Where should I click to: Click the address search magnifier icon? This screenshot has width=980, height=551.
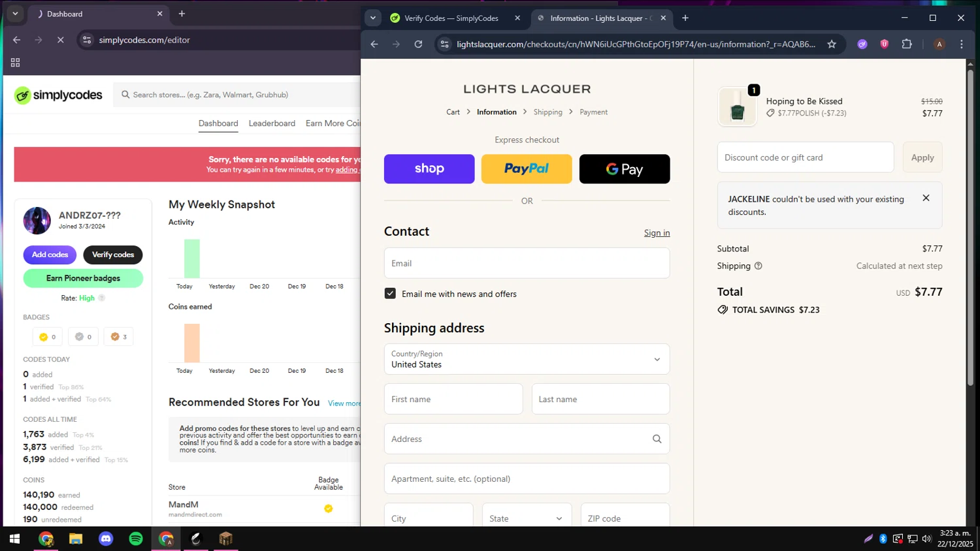[x=657, y=439]
